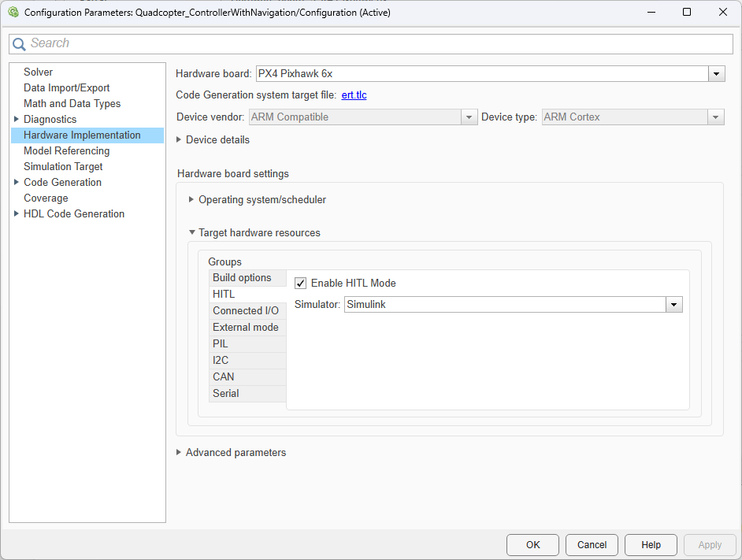Expand the Code Generation tree node arrow
Screen dimensions: 742x560
tap(16, 182)
